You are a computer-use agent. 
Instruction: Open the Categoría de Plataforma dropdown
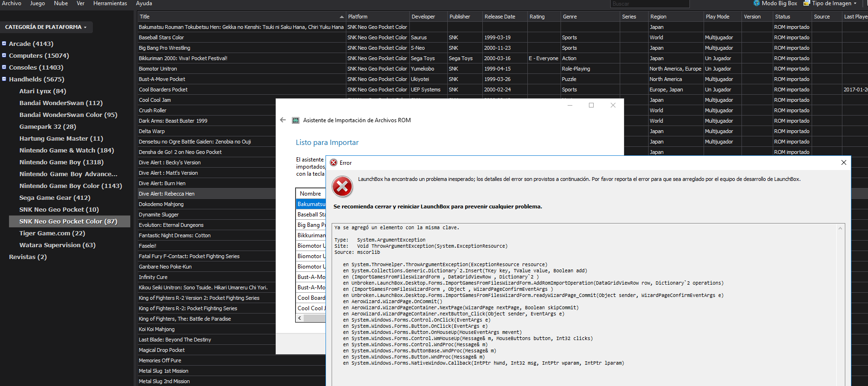(x=46, y=27)
